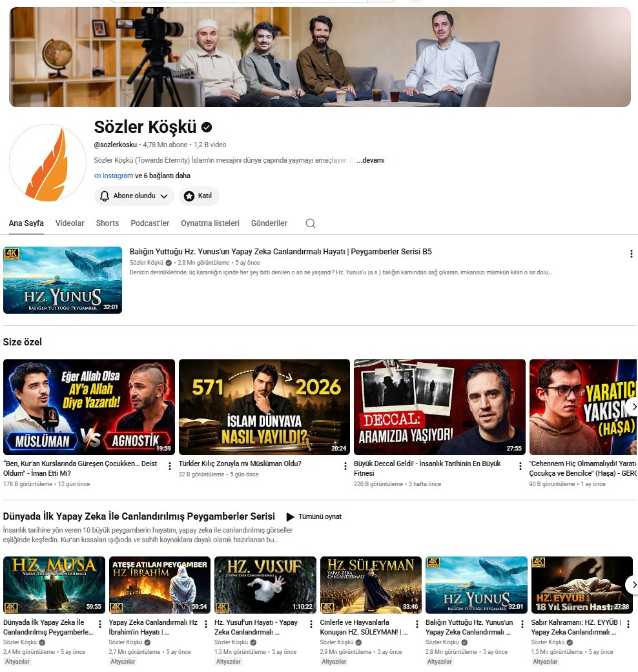The image size is (638, 672).
Task: Click the title "Sabır Kahramanı: HZ. EYYÜB"
Action: [576, 627]
